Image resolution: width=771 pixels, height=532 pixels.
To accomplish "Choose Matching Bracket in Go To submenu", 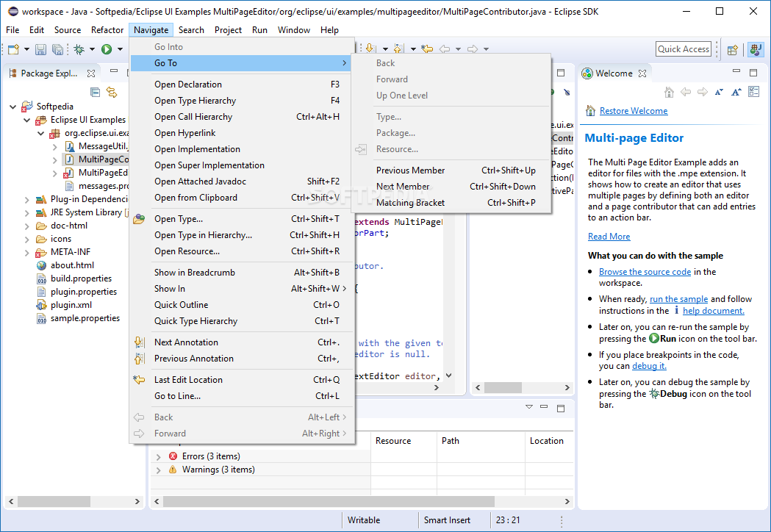I will [x=451, y=203].
